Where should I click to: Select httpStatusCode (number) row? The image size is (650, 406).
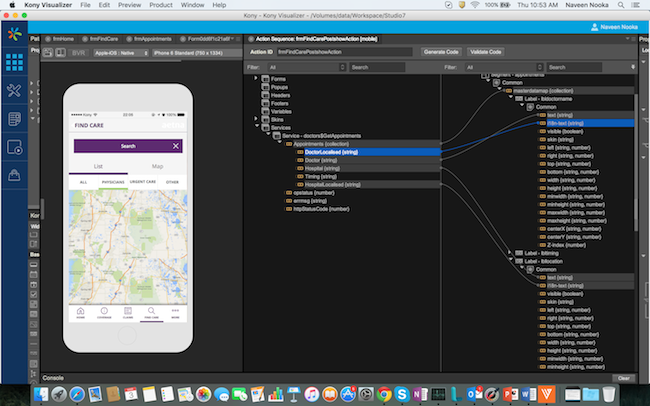coord(321,209)
